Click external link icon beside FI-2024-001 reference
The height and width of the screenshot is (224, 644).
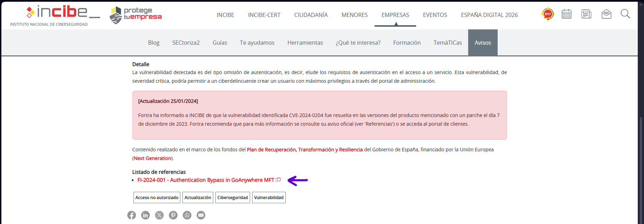click(x=278, y=180)
